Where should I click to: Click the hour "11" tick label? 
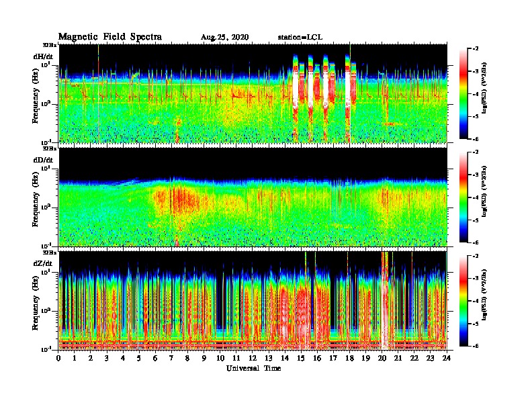(x=236, y=358)
